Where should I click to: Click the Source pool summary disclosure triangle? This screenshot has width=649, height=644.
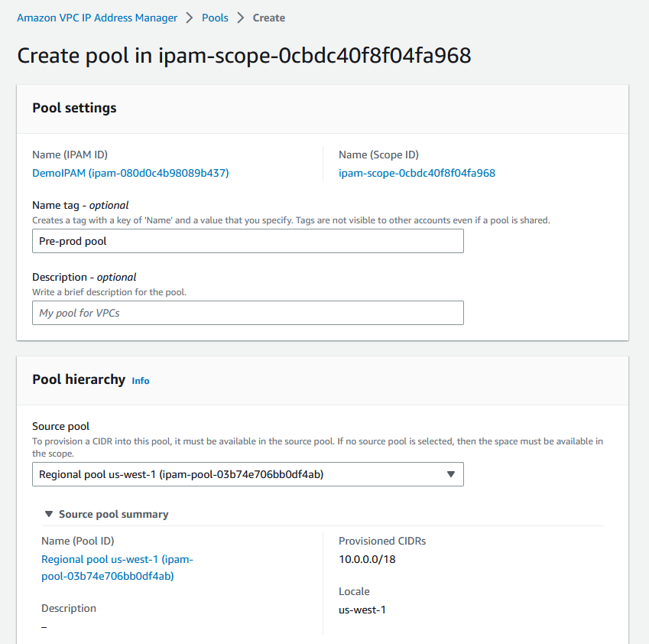coord(49,514)
